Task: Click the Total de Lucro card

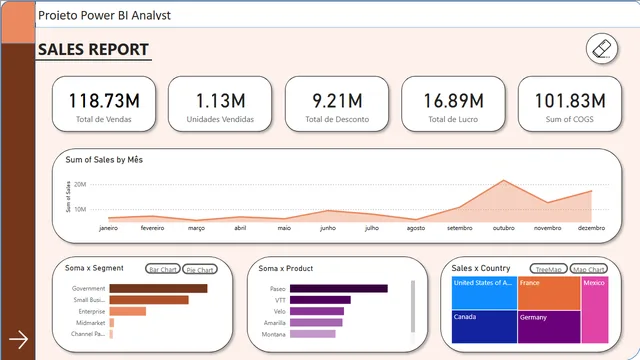Action: click(453, 104)
